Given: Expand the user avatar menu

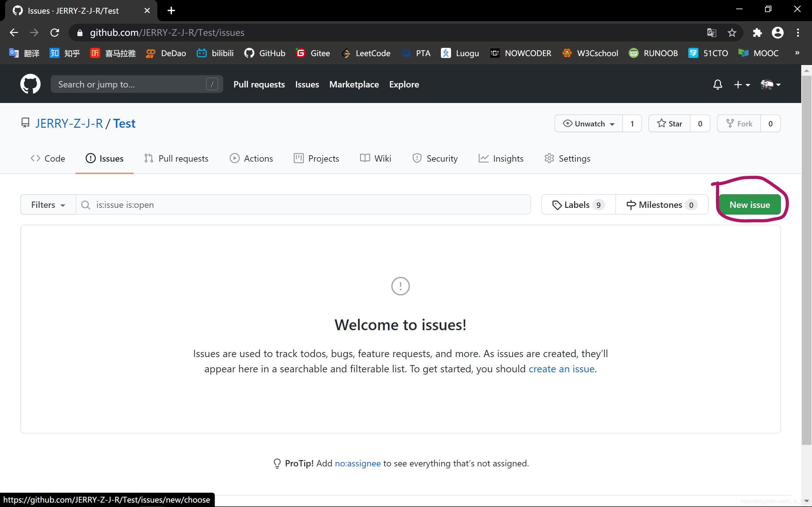Looking at the screenshot, I should click(770, 85).
